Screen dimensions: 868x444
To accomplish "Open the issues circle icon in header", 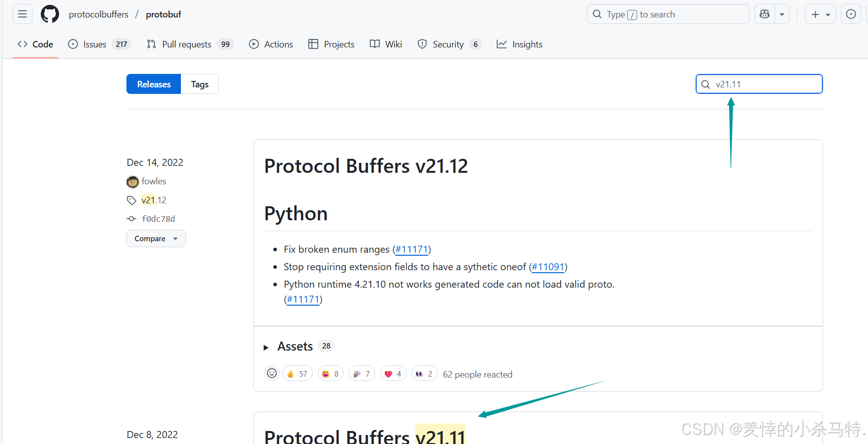I will click(851, 14).
